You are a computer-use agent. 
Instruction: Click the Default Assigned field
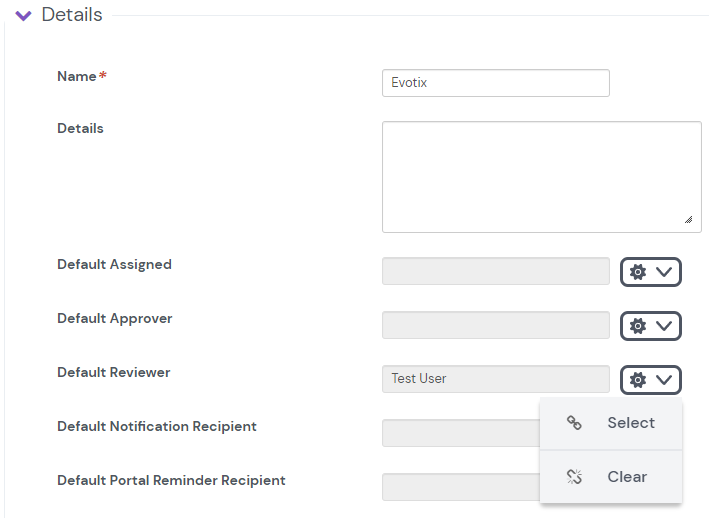[x=495, y=271]
